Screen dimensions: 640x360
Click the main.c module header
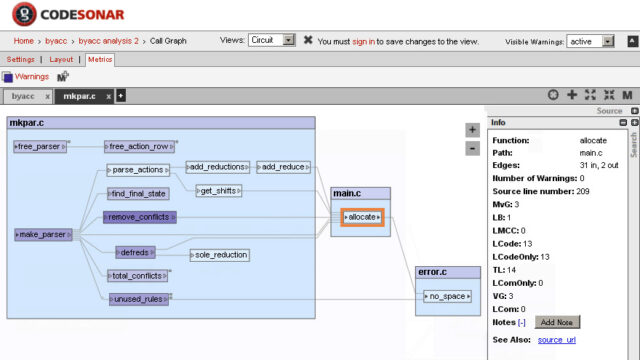[360, 193]
